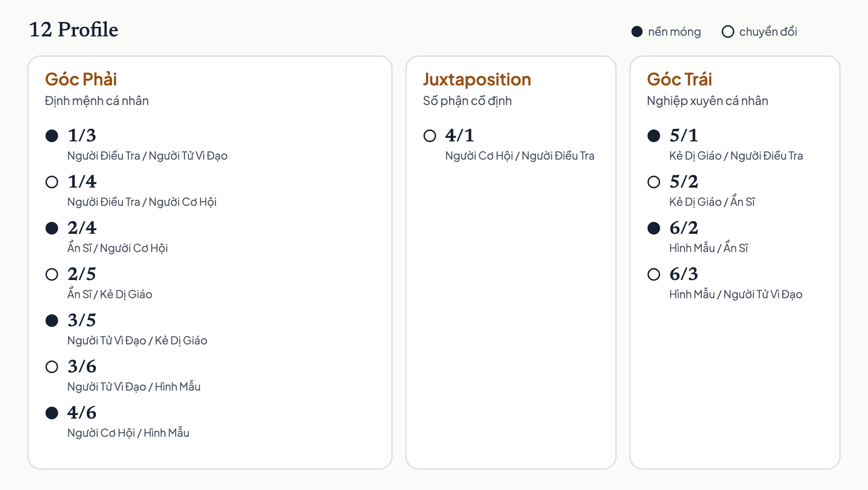Click the filled dot beside profile 4/6
Screen dimensions: 868x490
[x=52, y=413]
